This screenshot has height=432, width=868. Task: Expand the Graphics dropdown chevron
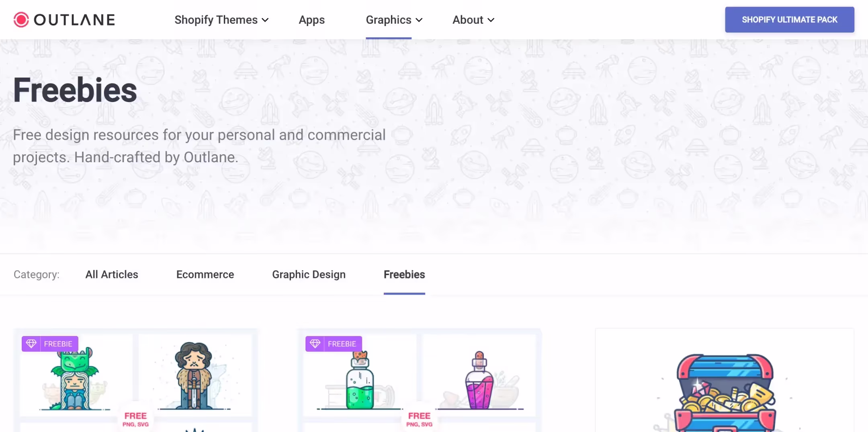click(x=419, y=20)
